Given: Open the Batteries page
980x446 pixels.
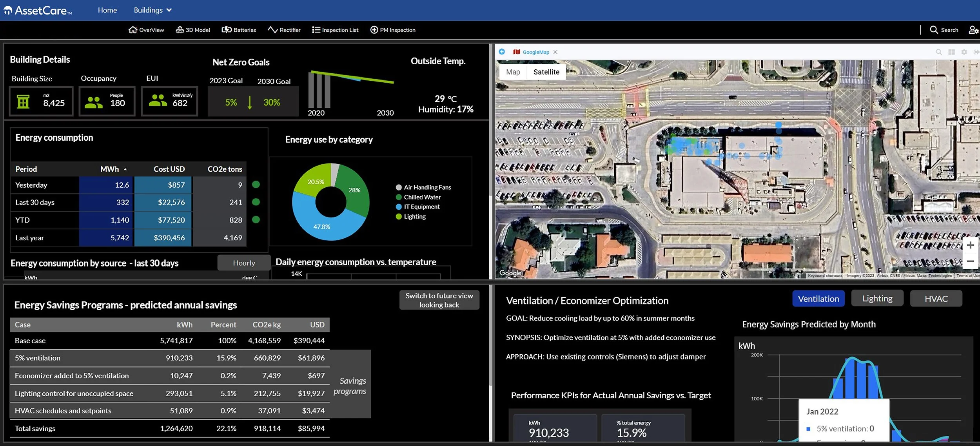Looking at the screenshot, I should tap(239, 30).
